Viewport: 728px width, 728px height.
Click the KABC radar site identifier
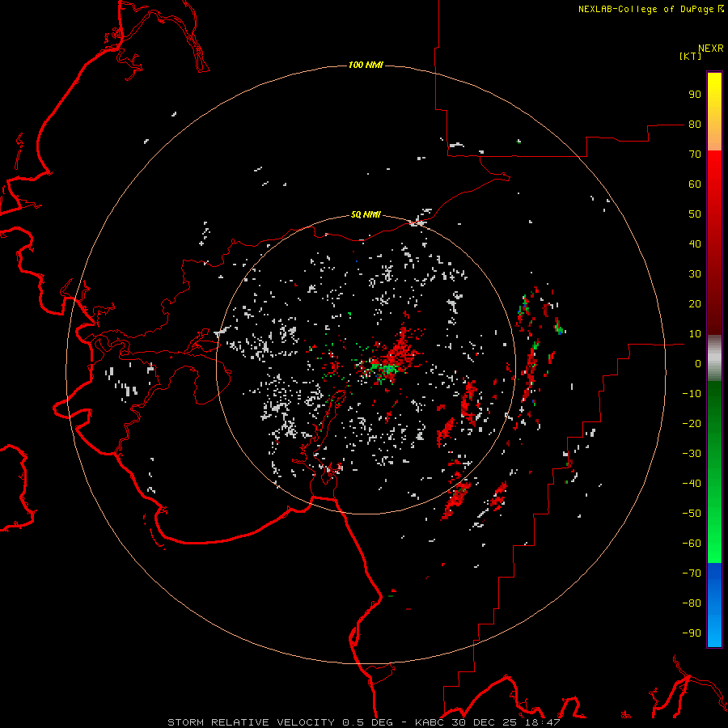point(429,722)
